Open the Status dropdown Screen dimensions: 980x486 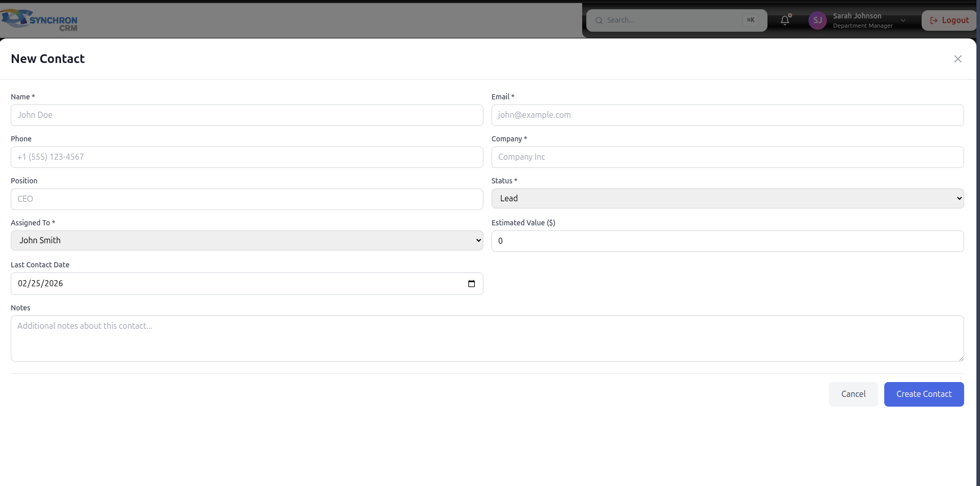[727, 199]
